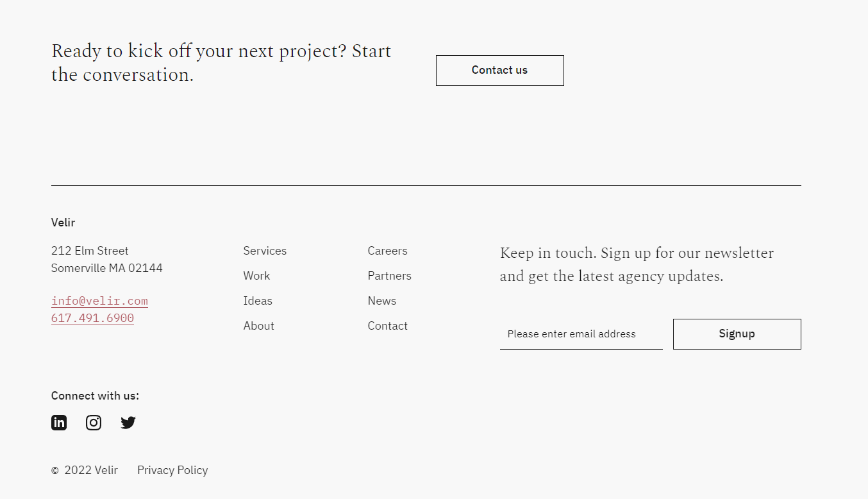Click the info@velir.com email link
This screenshot has width=868, height=499.
click(99, 301)
